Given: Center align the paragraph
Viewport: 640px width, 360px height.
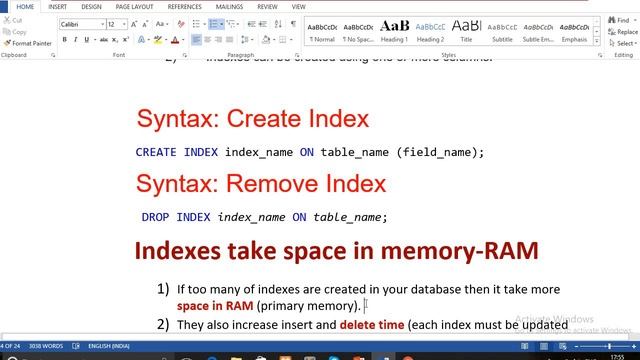Looking at the screenshot, I should (208, 40).
